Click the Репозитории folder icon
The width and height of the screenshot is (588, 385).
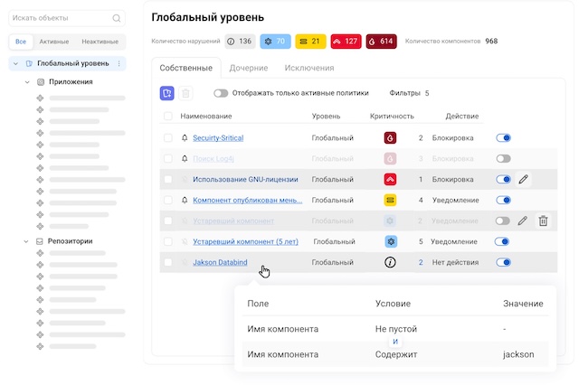[40, 241]
